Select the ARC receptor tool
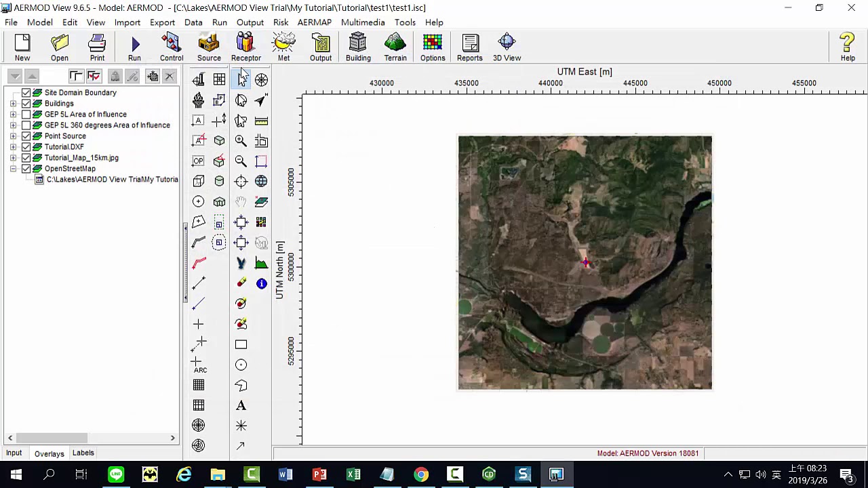Image resolution: width=868 pixels, height=488 pixels. [199, 365]
